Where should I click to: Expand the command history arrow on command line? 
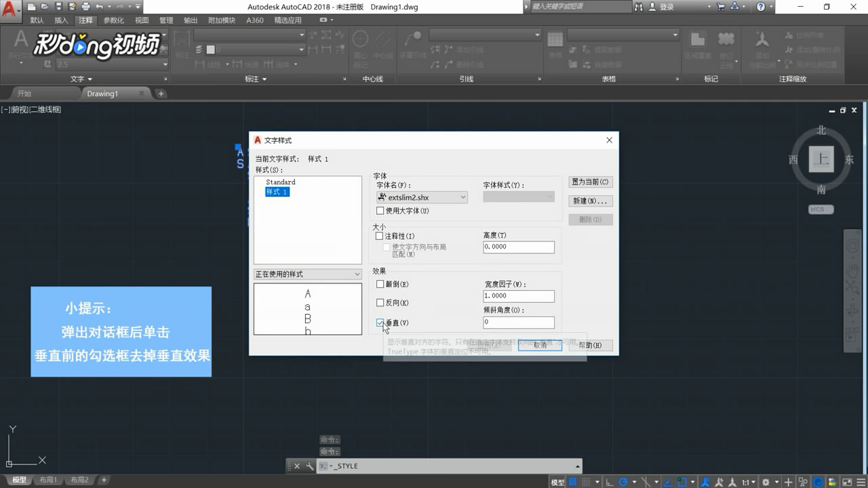(x=578, y=466)
